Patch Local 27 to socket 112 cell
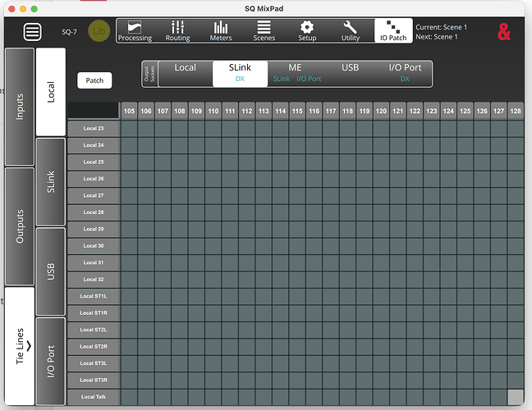 click(246, 195)
